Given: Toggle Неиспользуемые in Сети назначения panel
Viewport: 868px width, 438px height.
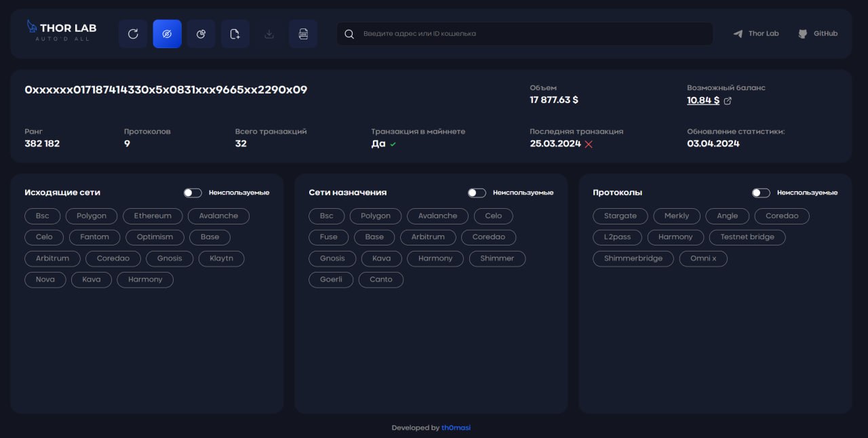Looking at the screenshot, I should (x=477, y=193).
